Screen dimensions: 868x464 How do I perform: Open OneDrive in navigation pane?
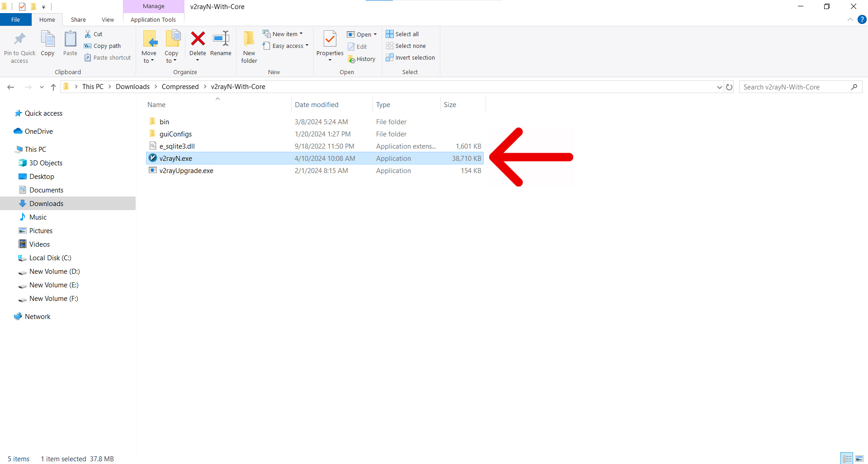pyautogui.click(x=38, y=131)
